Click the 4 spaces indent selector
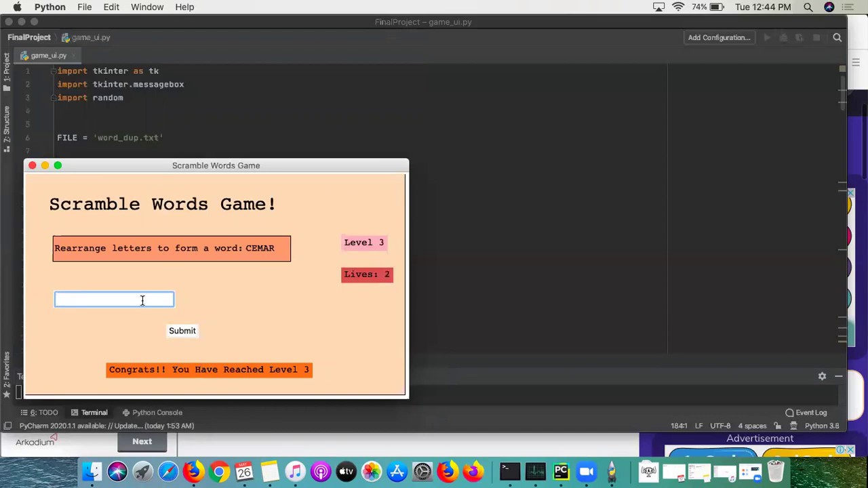 coord(752,426)
